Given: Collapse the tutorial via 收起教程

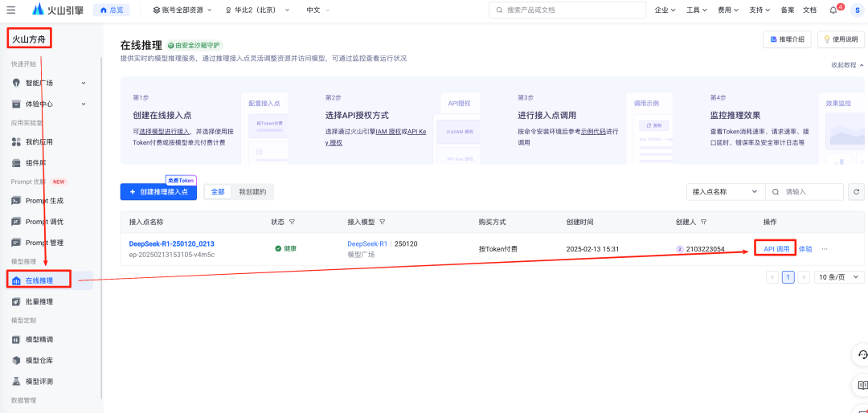Looking at the screenshot, I should 847,65.
